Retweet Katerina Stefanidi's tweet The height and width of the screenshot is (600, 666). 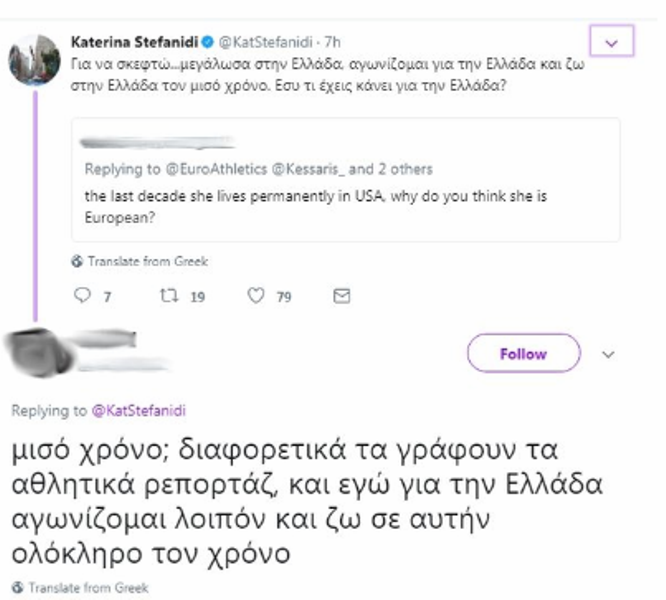pos(169,296)
